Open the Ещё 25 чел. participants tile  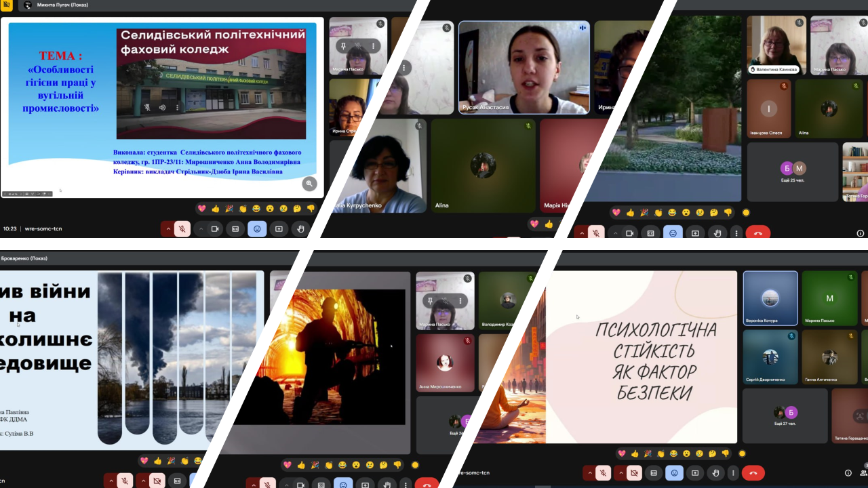click(x=793, y=172)
